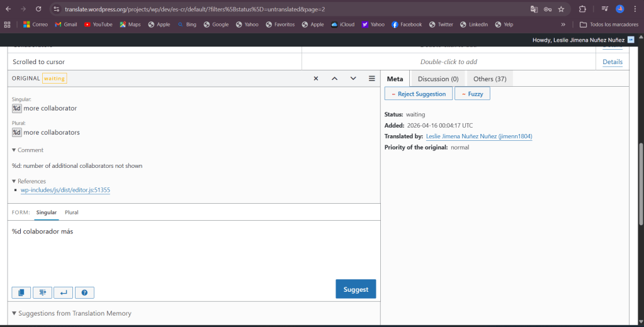Click the insert newline arrow icon

tap(63, 292)
